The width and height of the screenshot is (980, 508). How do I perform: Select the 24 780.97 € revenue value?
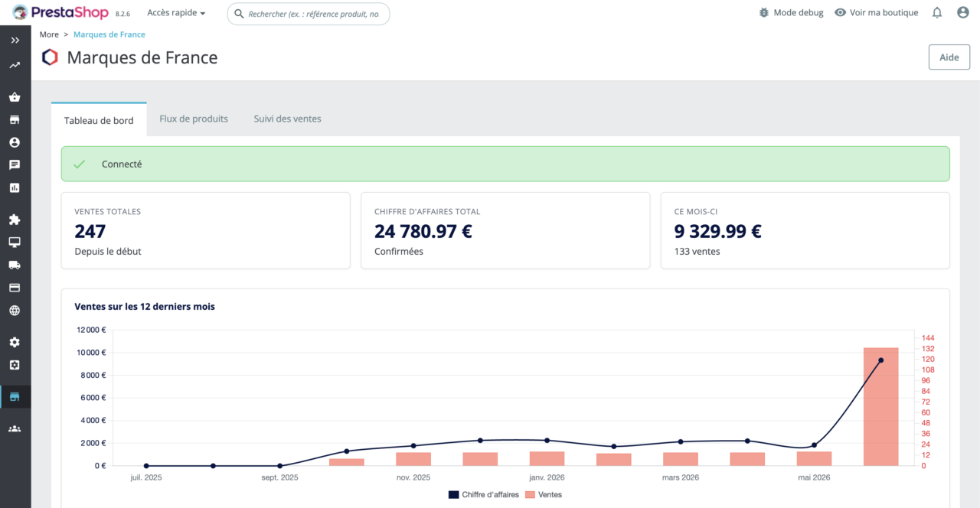pos(423,231)
